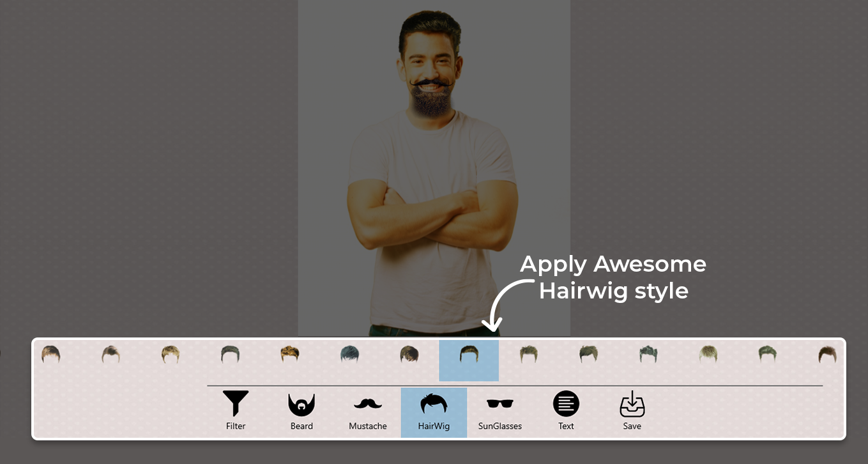868x464 pixels.
Task: Apply the seventh dark brown wig
Action: [x=409, y=354]
